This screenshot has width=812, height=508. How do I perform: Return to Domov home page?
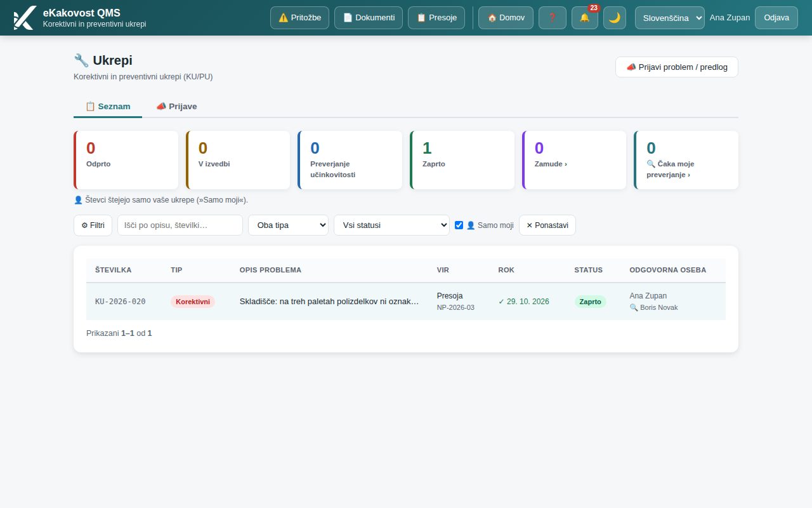pos(506,18)
